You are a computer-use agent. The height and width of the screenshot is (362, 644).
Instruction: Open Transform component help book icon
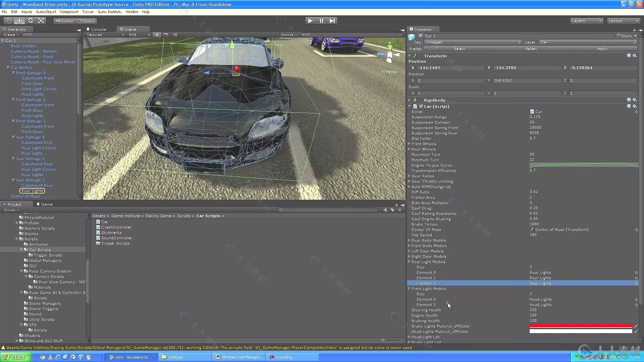[x=629, y=56]
